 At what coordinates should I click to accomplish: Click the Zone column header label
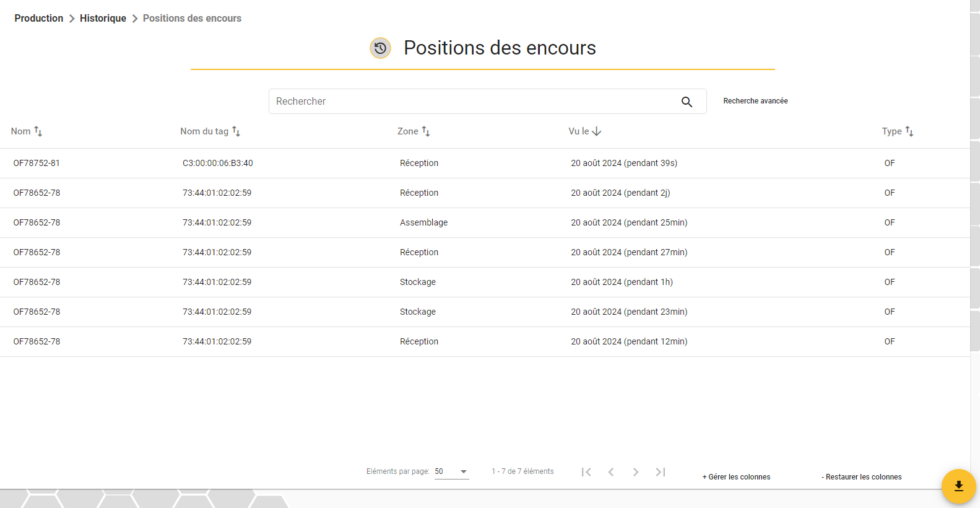click(x=408, y=131)
